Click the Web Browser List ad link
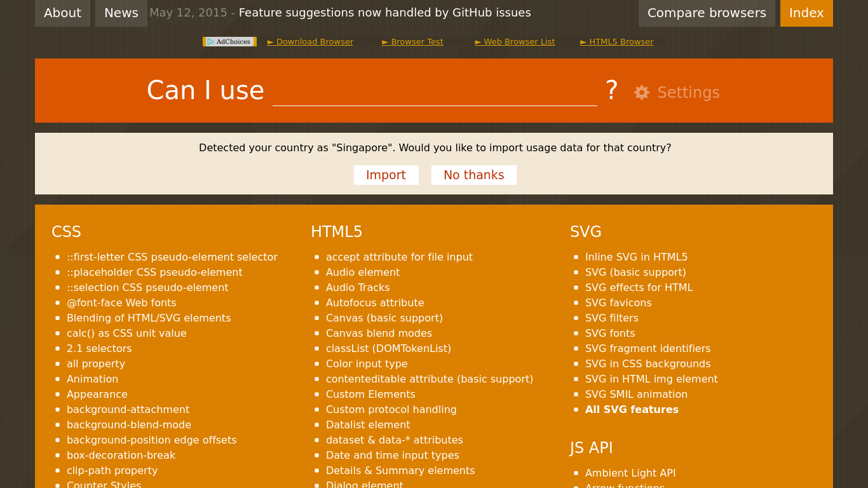Image resolution: width=868 pixels, height=488 pixels. [515, 42]
